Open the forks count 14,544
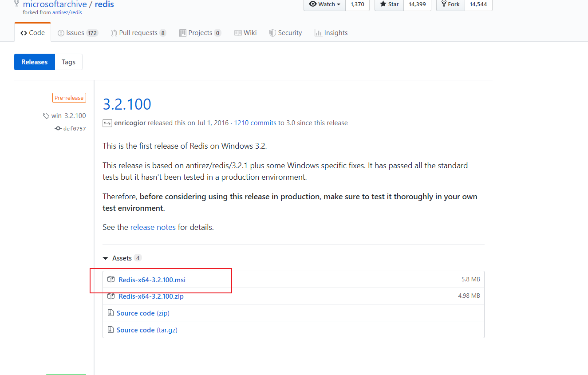Image resolution: width=588 pixels, height=375 pixels. click(478, 4)
